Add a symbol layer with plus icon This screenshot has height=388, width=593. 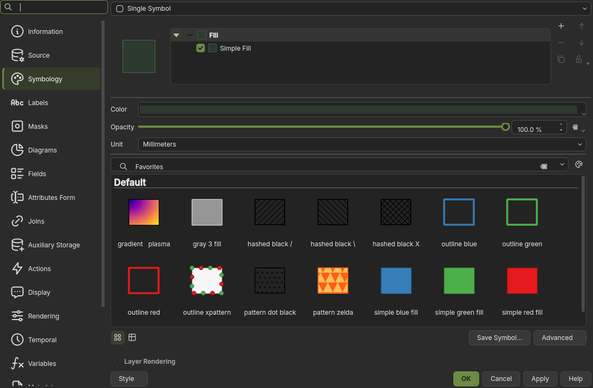coord(561,26)
